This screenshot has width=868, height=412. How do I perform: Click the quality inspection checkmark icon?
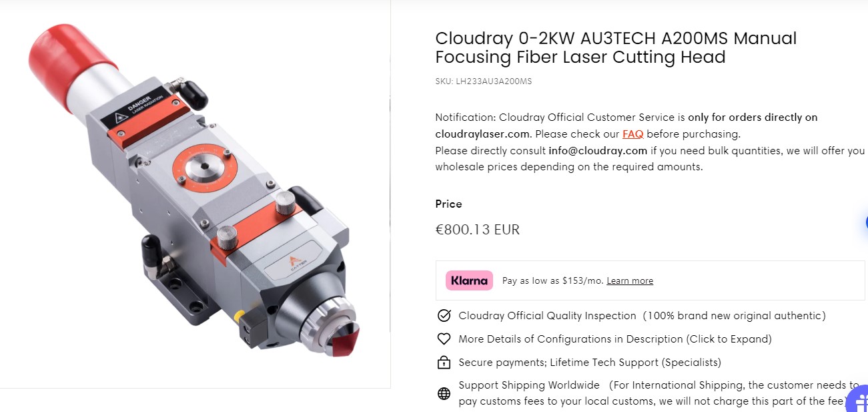444,316
